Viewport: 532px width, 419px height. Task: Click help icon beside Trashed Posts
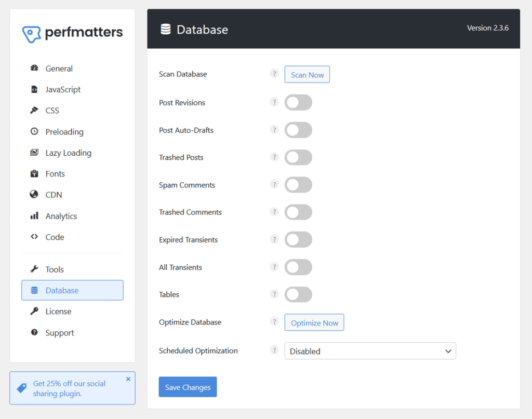(274, 157)
